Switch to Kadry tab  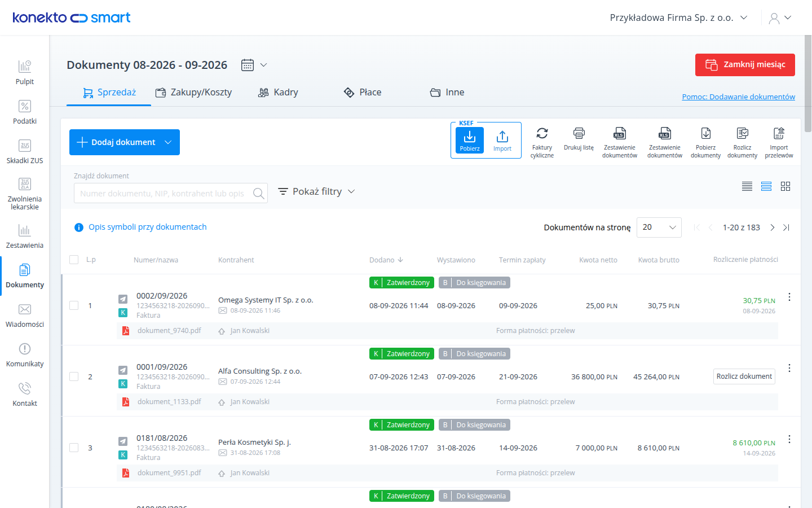(278, 93)
